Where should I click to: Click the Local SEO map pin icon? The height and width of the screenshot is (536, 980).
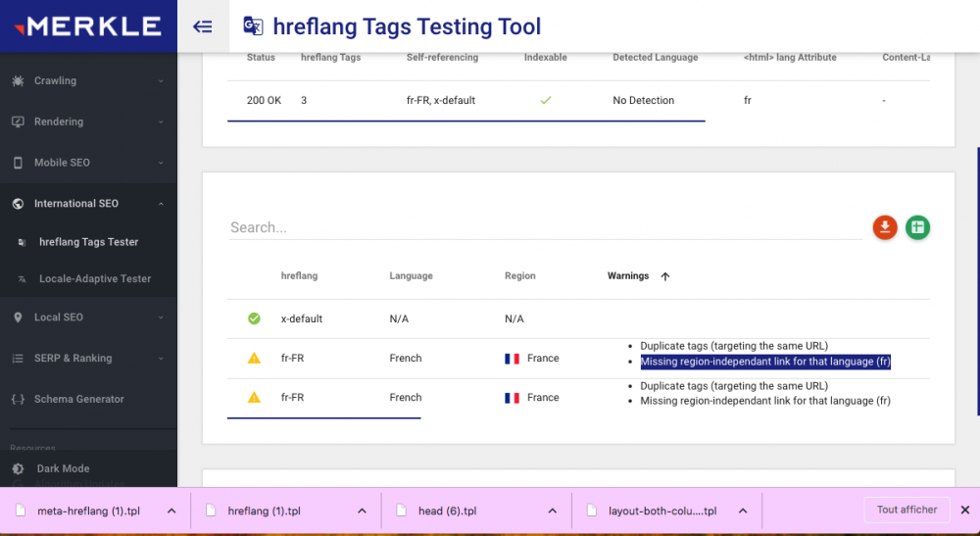coord(18,317)
